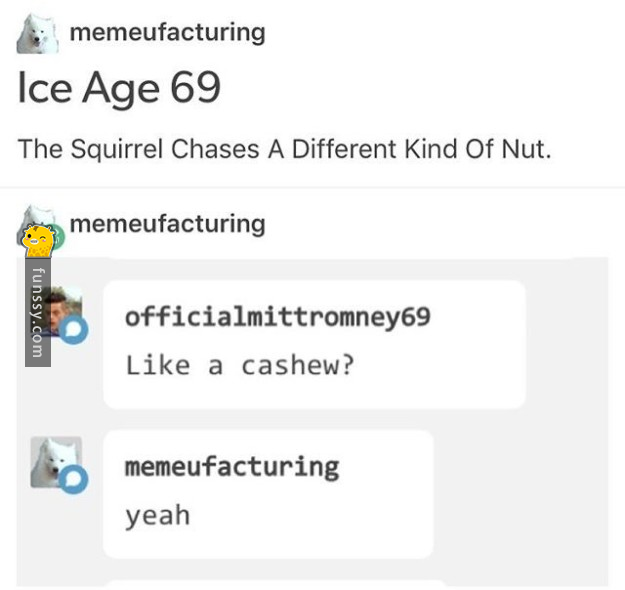
Task: Click the 'Like a cashew?' reply text
Action: [239, 365]
